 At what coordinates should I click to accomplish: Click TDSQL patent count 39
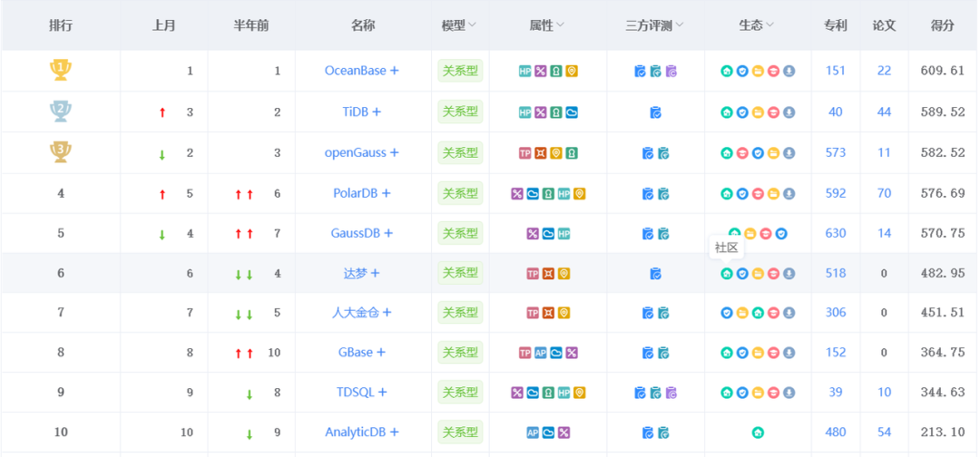(x=836, y=392)
